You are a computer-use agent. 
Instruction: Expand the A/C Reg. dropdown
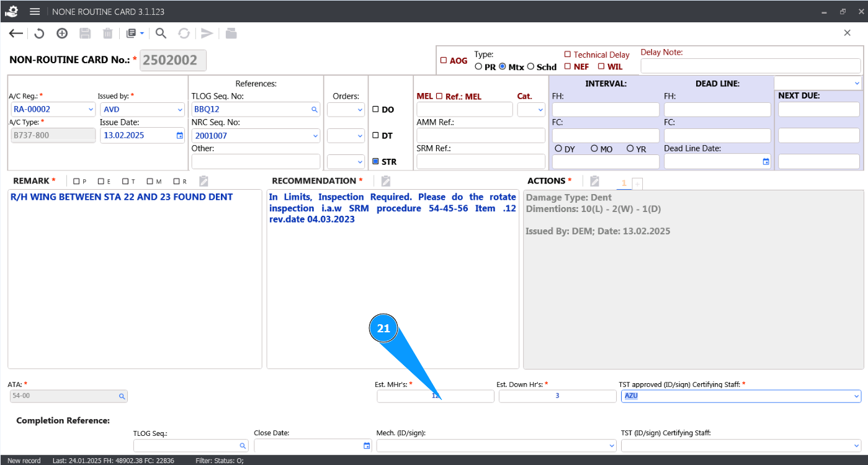91,110
